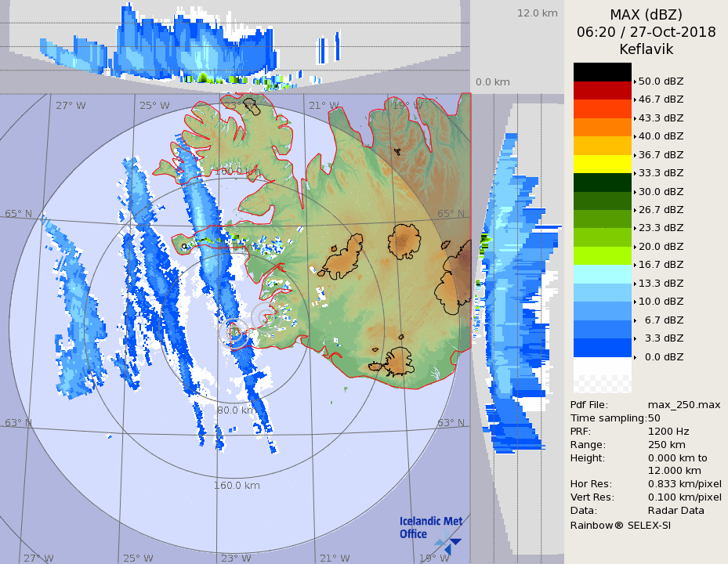This screenshot has width=728, height=564.
Task: Select the black top legend color swatch
Action: pos(602,71)
